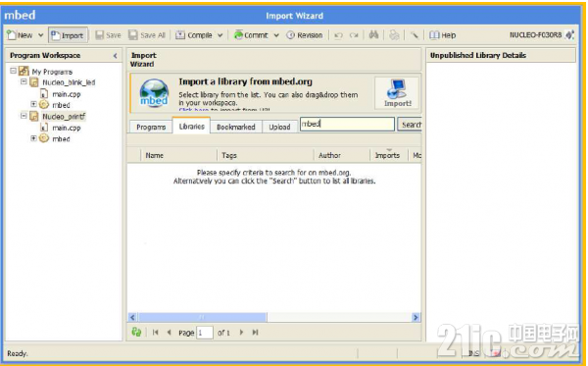Collapse the My Programs tree root
The height and width of the screenshot is (366, 588).
point(13,71)
